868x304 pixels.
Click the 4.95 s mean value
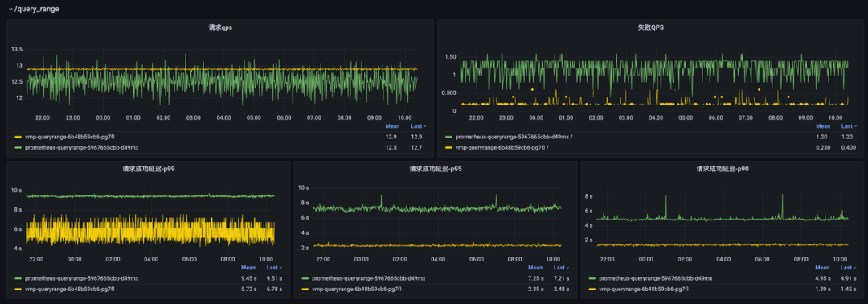[823, 278]
